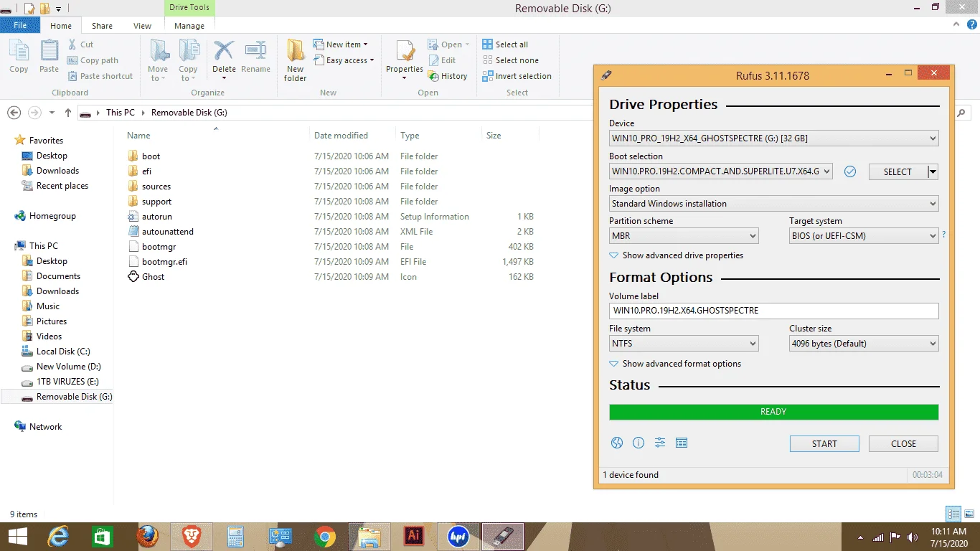Image resolution: width=980 pixels, height=551 pixels.
Task: Click the CLOSE button in Rufus
Action: coord(903,443)
